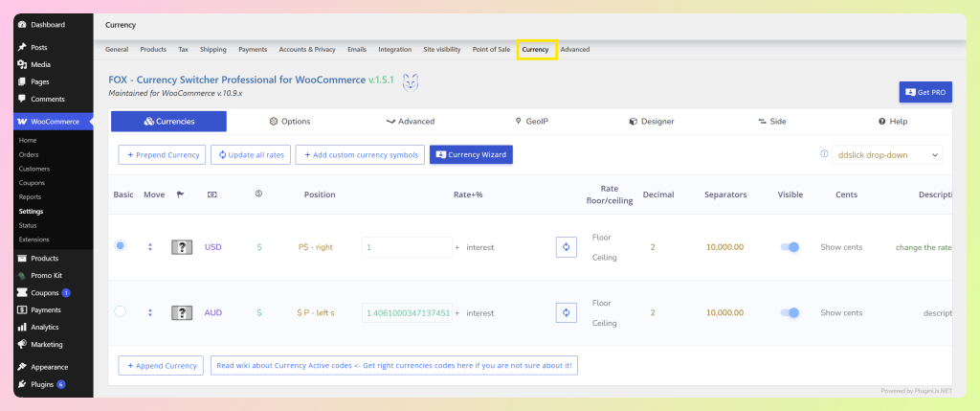This screenshot has height=411, width=980.
Task: Click the Prepend Currency button
Action: pos(162,154)
